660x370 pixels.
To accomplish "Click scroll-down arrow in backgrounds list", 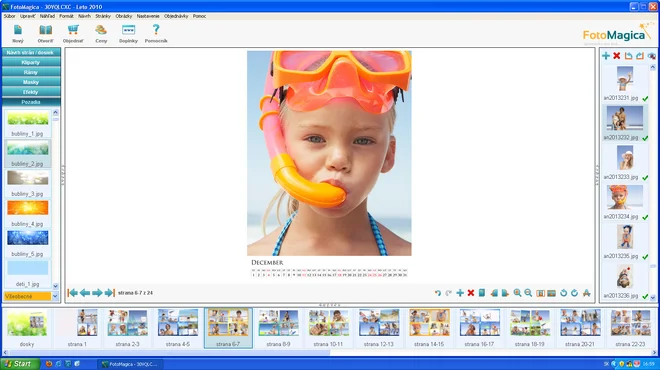I will pyautogui.click(x=55, y=286).
